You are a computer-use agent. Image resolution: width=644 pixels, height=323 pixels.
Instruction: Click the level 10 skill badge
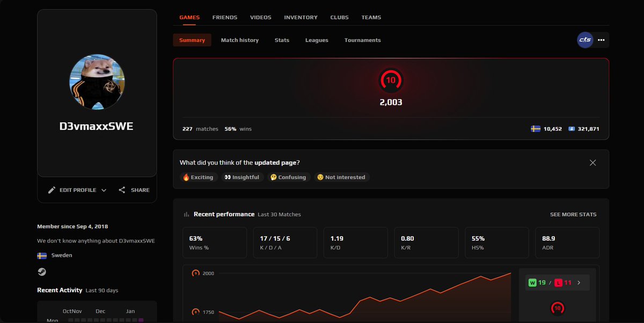click(391, 81)
